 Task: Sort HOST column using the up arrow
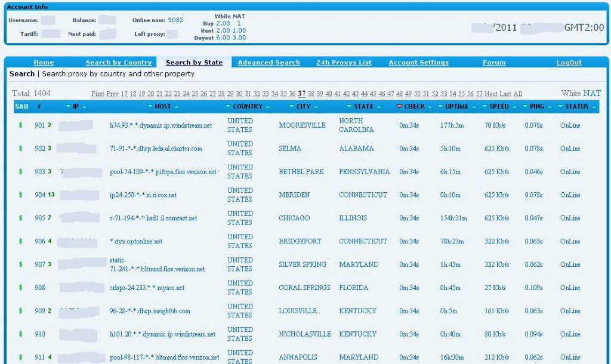177,107
